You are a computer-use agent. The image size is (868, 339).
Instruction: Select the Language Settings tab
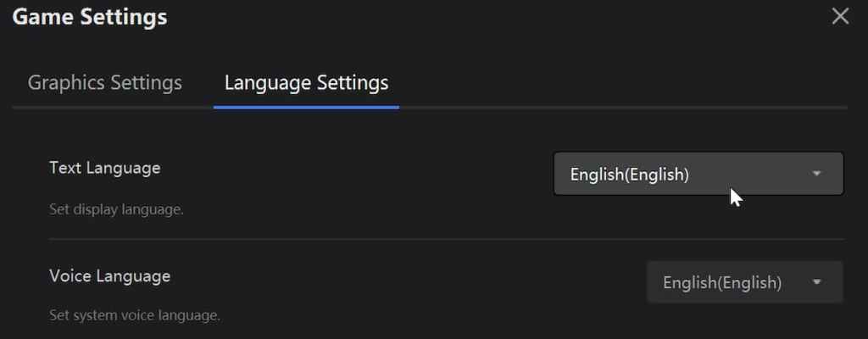coord(306,83)
